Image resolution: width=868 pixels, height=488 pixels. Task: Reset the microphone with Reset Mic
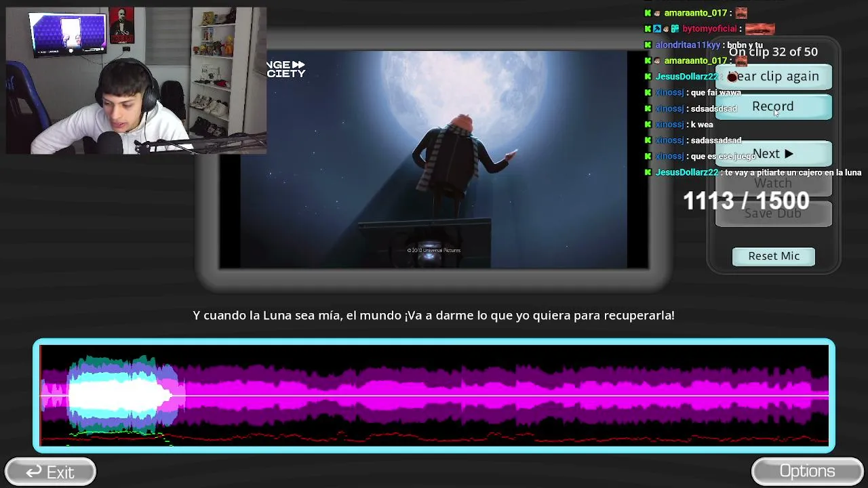coord(774,256)
